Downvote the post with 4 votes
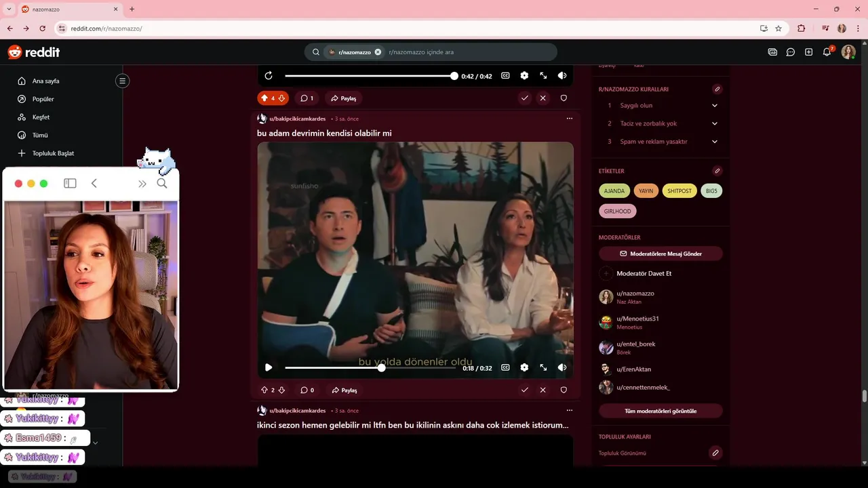The image size is (868, 488). [281, 98]
